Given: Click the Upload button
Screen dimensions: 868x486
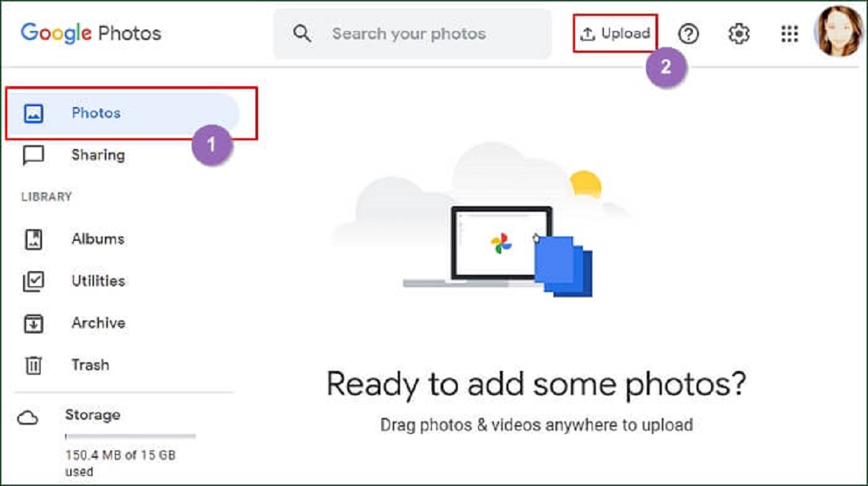Looking at the screenshot, I should click(615, 33).
